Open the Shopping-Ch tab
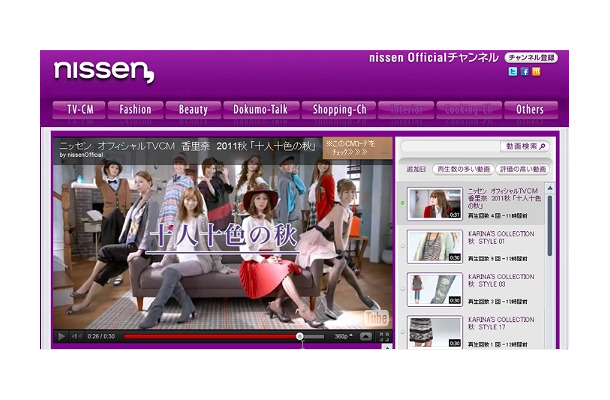 339,110
